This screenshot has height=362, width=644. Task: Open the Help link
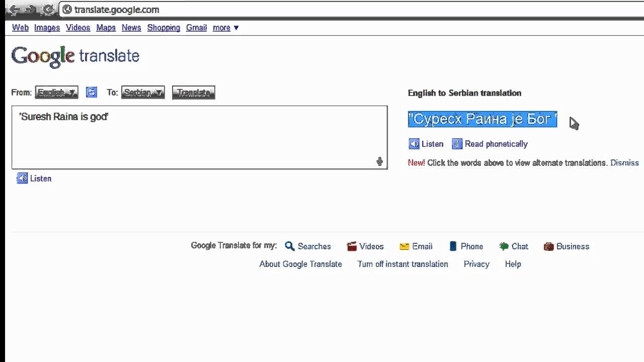pyautogui.click(x=513, y=264)
